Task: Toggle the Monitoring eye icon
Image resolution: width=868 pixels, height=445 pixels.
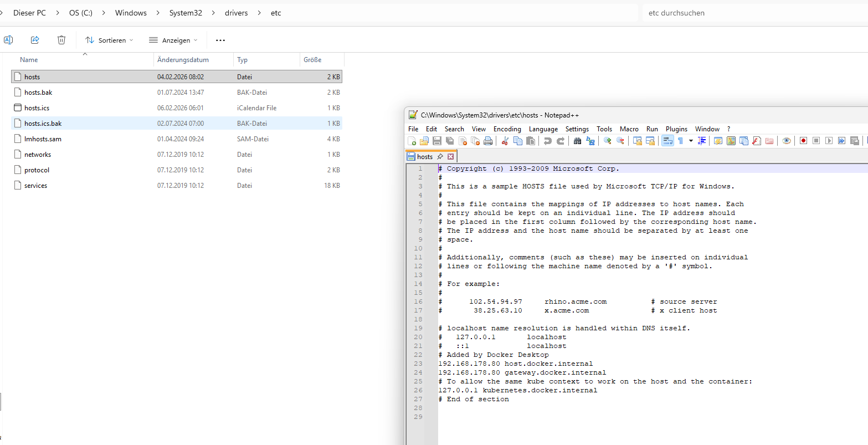Action: (786, 141)
